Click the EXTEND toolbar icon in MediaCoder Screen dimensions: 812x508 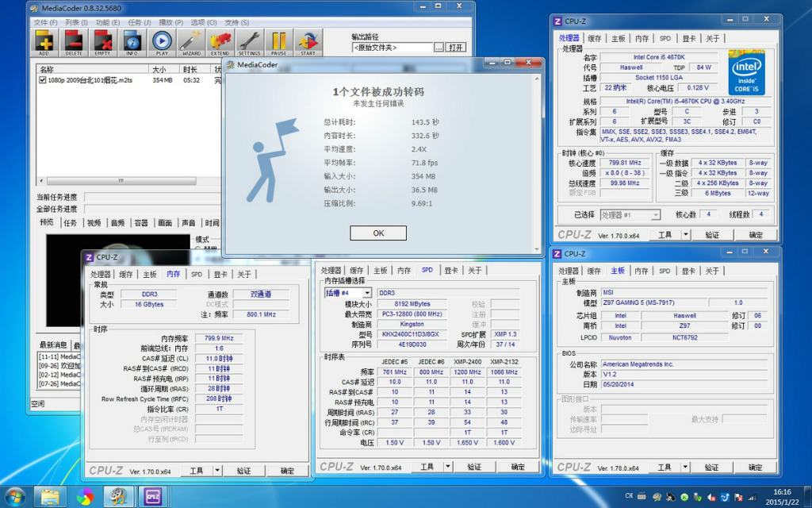click(220, 43)
